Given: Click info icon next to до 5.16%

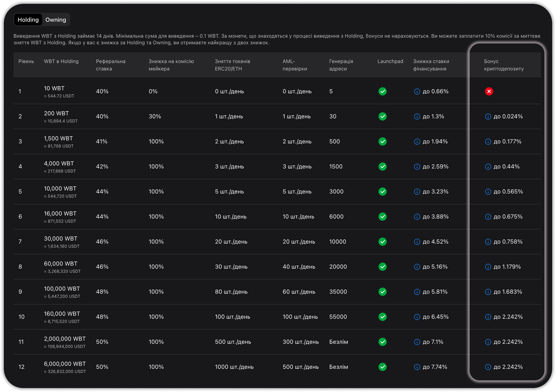Looking at the screenshot, I should 417,267.
